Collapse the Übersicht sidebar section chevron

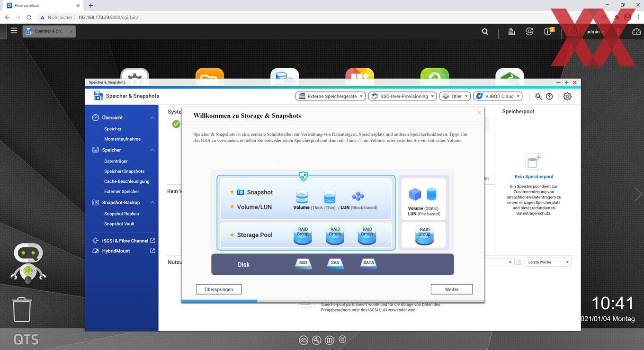tap(152, 117)
